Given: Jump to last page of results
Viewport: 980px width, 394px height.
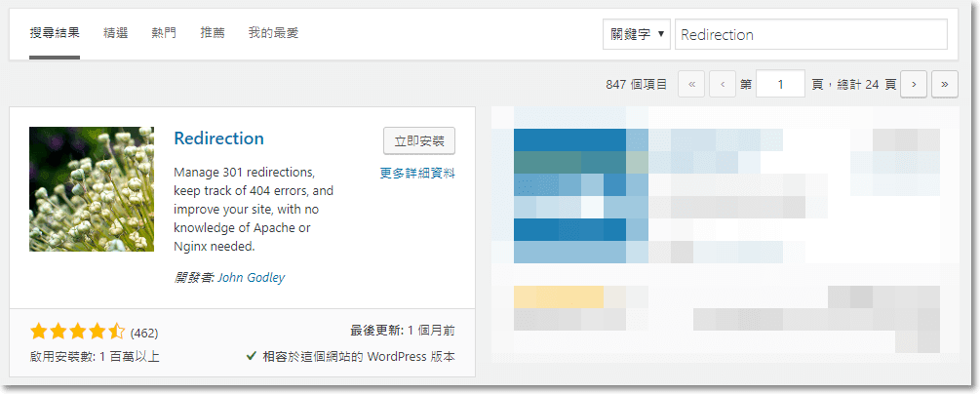Looking at the screenshot, I should [944, 84].
